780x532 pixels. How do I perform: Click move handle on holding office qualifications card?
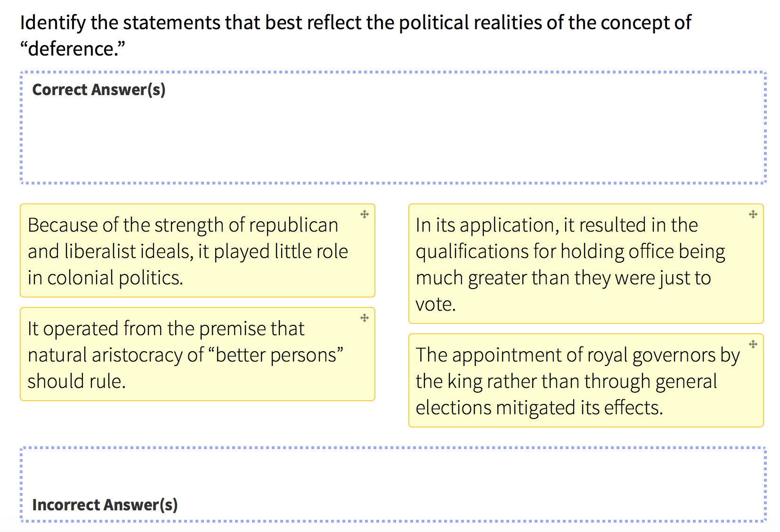[753, 215]
